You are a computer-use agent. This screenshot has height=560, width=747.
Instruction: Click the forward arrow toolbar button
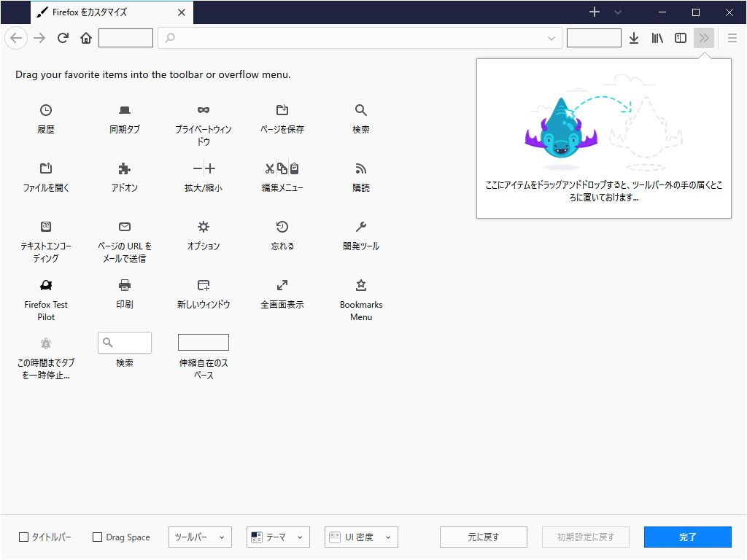39,38
